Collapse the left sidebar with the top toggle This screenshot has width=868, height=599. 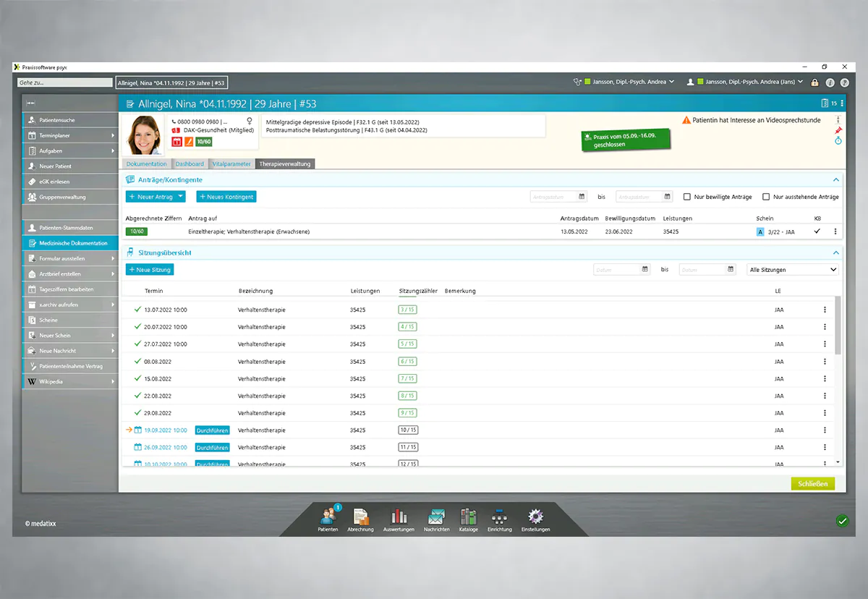(x=32, y=103)
